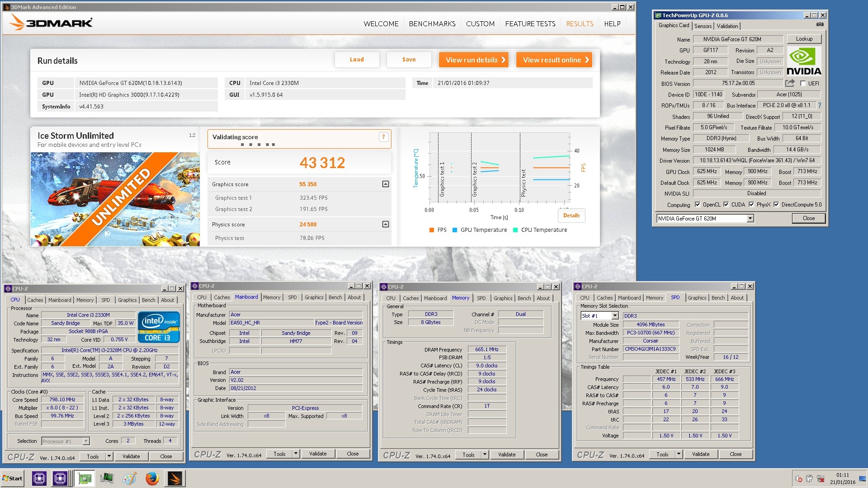Viewport: 868px width, 488px height.
Task: Click the Save button in Run details
Action: click(x=409, y=60)
